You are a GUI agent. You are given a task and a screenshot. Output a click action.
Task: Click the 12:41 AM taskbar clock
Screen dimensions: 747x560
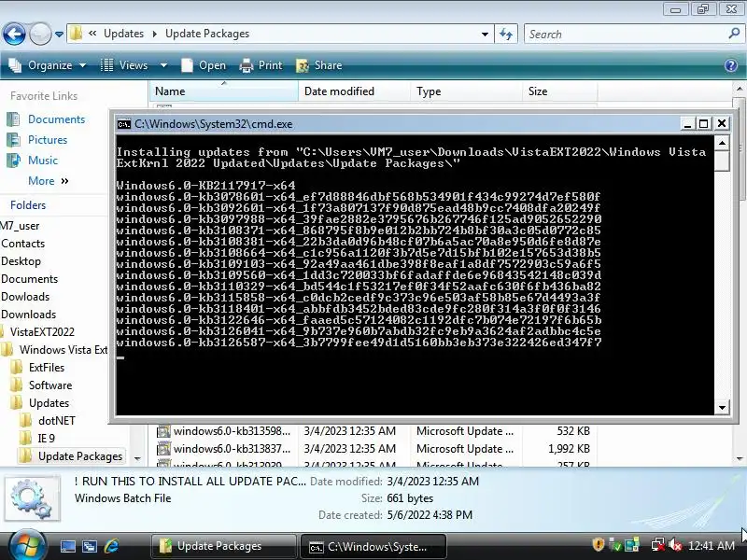(711, 546)
